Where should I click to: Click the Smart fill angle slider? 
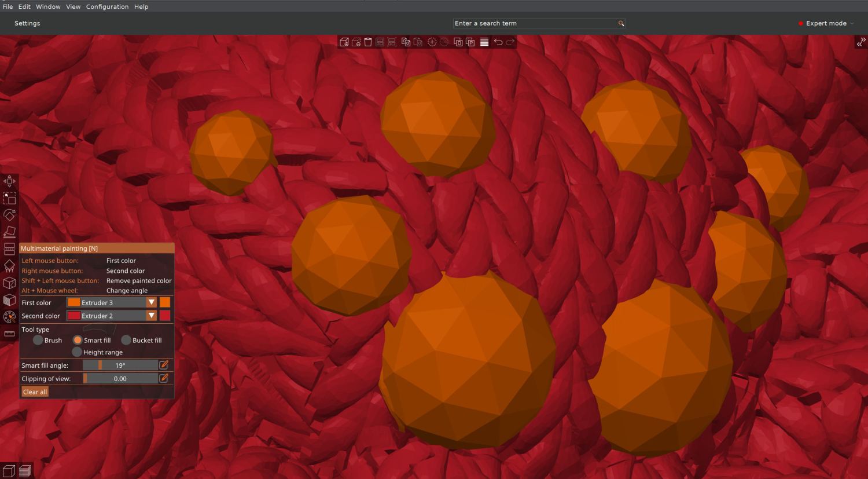point(120,365)
